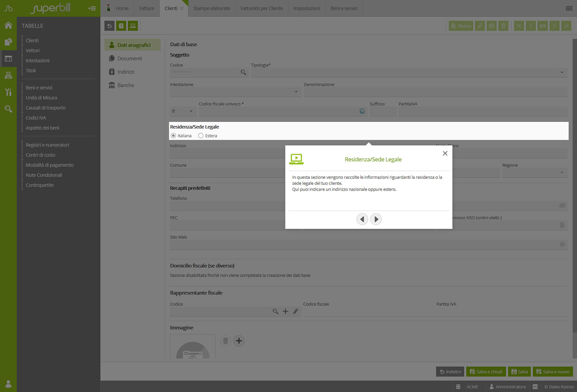Select the Estera radio button
Screen dimensions: 577x392
coord(201,135)
